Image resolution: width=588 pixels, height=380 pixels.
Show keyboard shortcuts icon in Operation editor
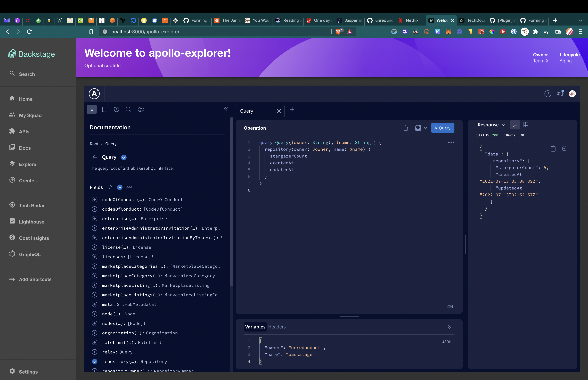(450, 306)
